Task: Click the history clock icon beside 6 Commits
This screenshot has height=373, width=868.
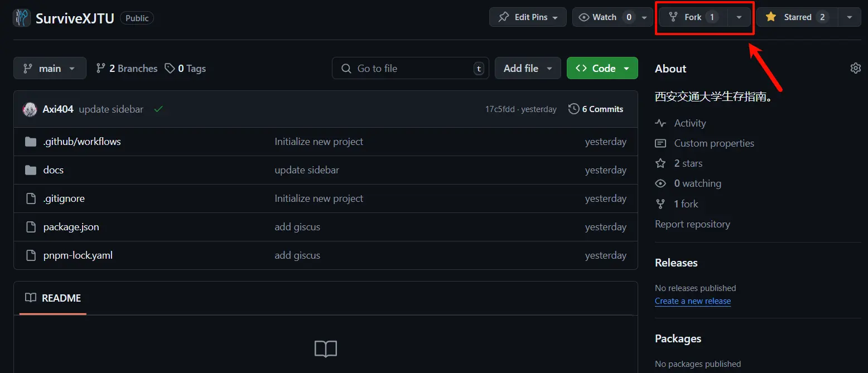Action: [573, 109]
